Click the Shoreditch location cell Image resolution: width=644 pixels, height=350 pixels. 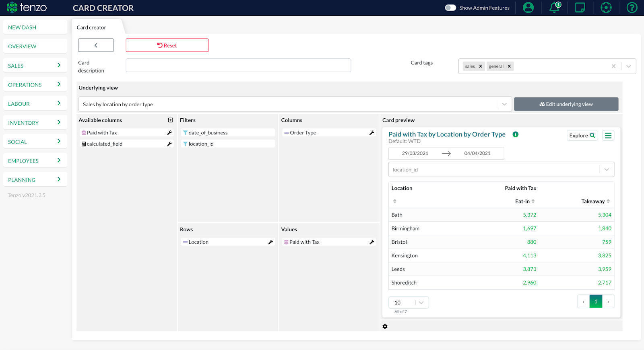[404, 283]
